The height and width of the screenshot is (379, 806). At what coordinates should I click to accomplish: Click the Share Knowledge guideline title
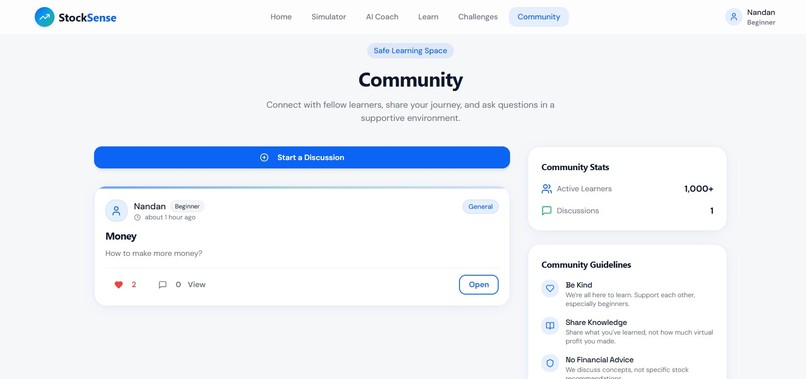(x=596, y=322)
